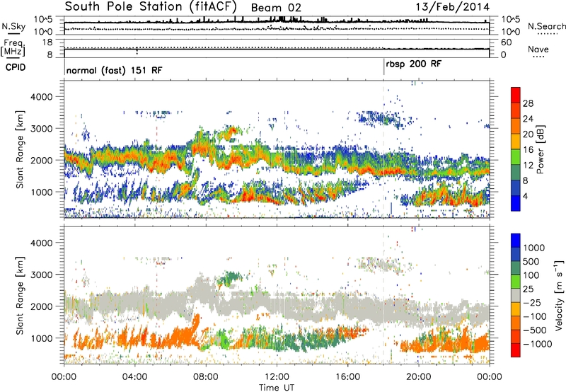Click the '1000' tick on Velocity scale
Image resolution: width=566 pixels, height=392 pixels.
(x=534, y=248)
